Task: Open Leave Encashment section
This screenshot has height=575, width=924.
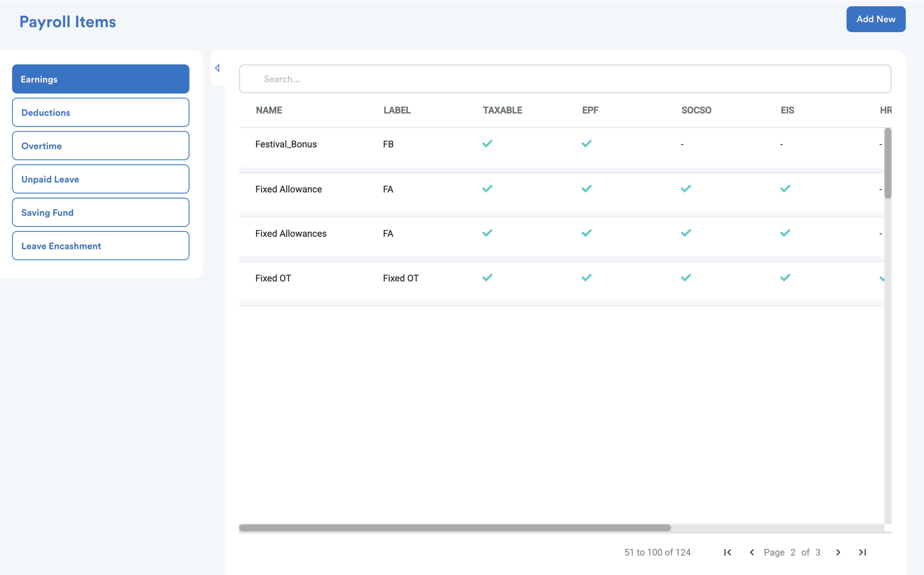Action: pos(100,246)
